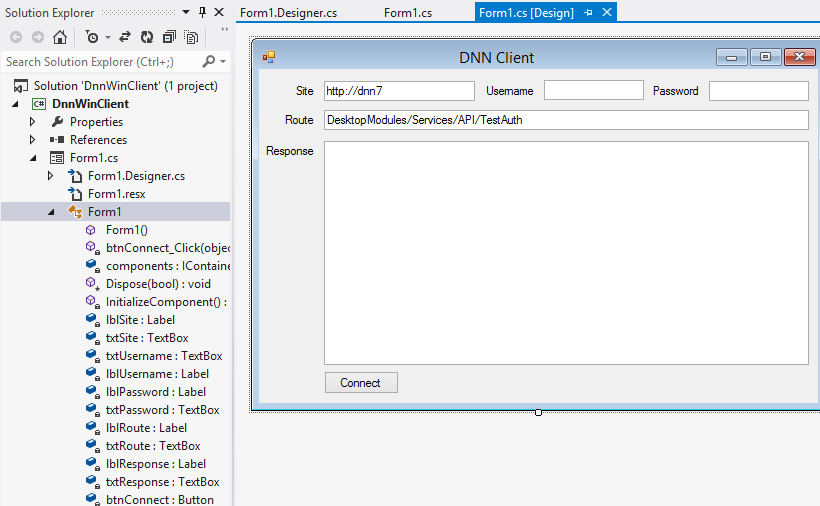Select txtResponse : TextBox member
Image resolution: width=820 pixels, height=506 pixels.
coord(163,482)
